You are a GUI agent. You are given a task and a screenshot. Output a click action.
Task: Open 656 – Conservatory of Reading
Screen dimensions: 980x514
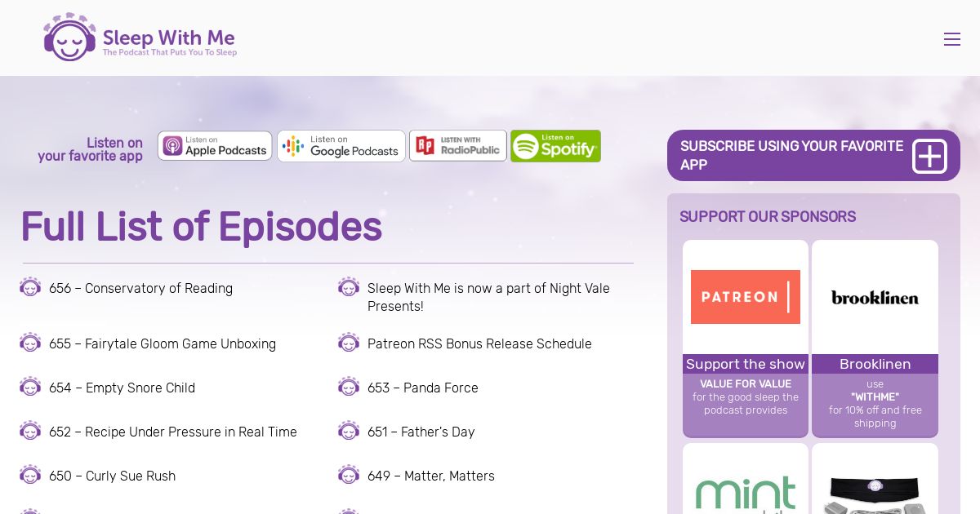pos(140,288)
